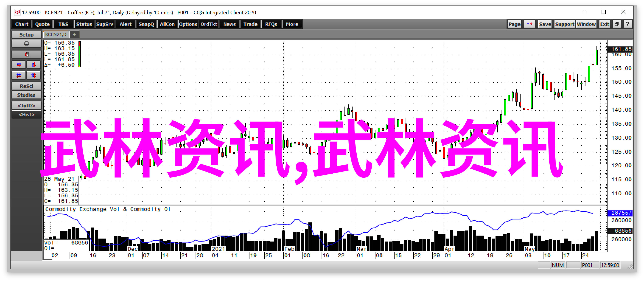The width and height of the screenshot is (644, 281).
Task: Maximize the CQG window
Action: pyautogui.click(x=604, y=12)
